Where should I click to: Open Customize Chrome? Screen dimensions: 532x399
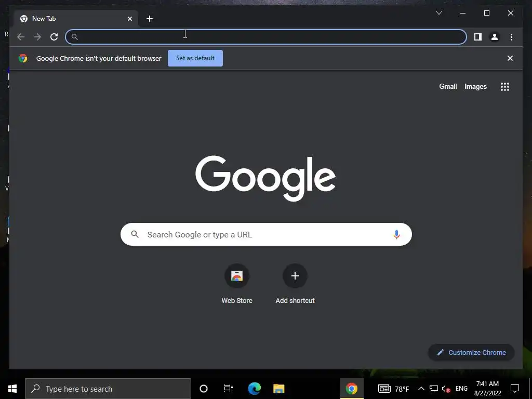tap(471, 353)
